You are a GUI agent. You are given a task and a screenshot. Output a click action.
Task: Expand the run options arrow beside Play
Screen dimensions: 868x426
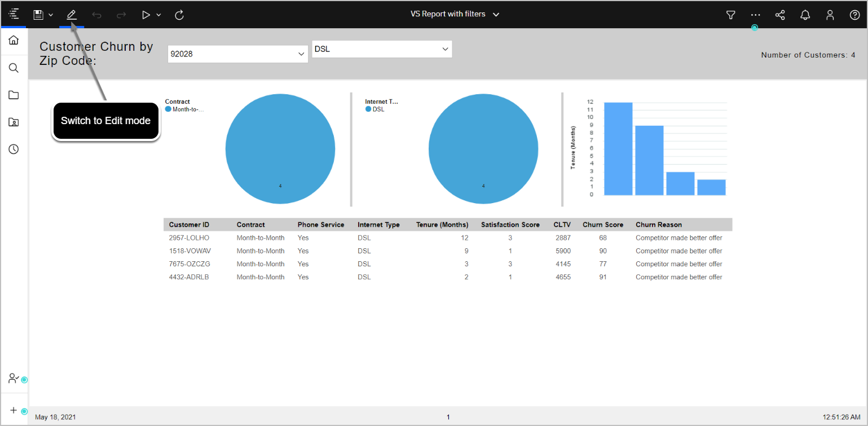(x=159, y=15)
